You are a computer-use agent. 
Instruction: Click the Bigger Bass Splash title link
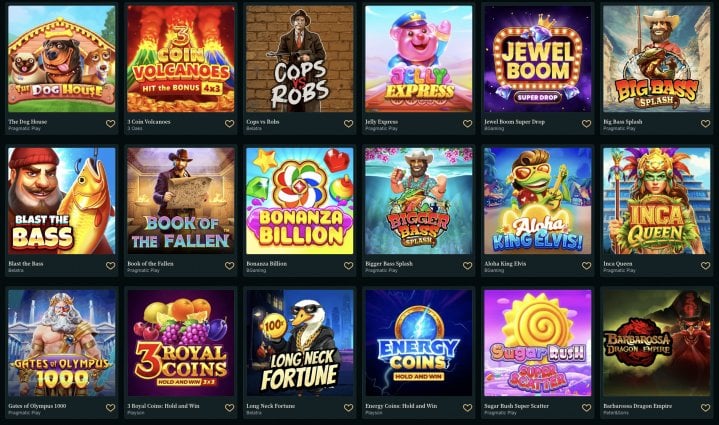389,264
